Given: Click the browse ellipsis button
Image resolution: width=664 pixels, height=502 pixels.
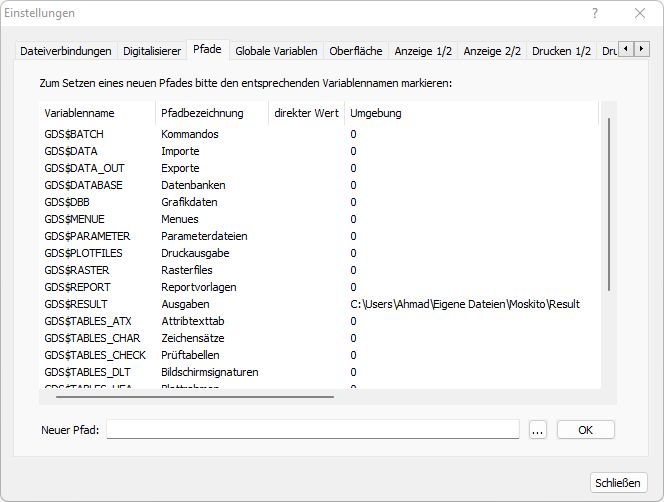Looking at the screenshot, I should [537, 429].
